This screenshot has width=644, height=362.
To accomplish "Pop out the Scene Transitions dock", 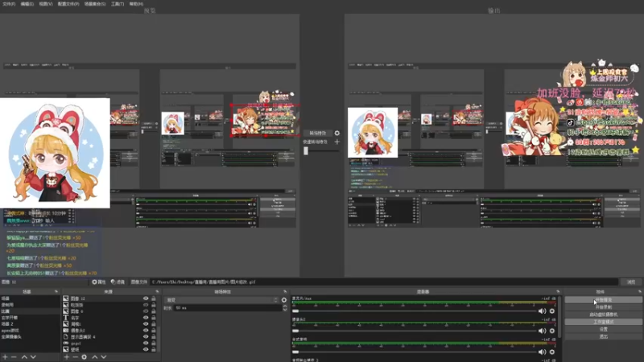I will pyautogui.click(x=285, y=291).
